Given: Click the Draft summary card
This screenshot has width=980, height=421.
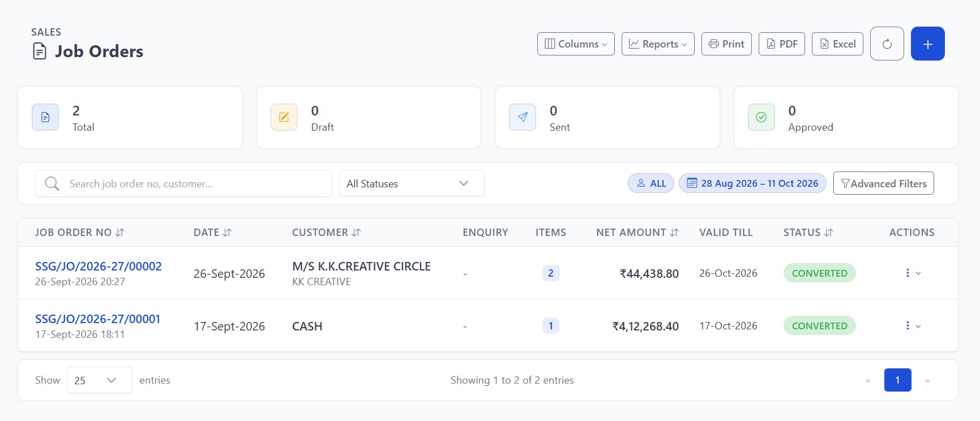Looking at the screenshot, I should coord(369,117).
